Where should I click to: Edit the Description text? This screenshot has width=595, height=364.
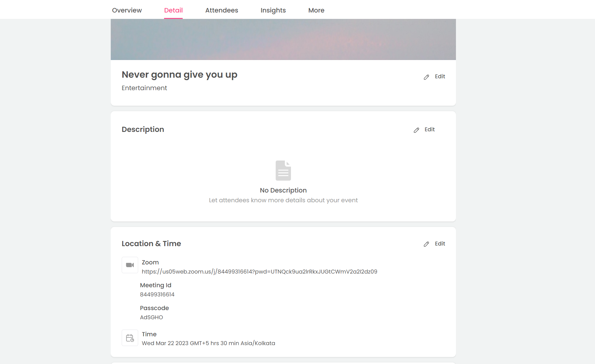click(429, 129)
